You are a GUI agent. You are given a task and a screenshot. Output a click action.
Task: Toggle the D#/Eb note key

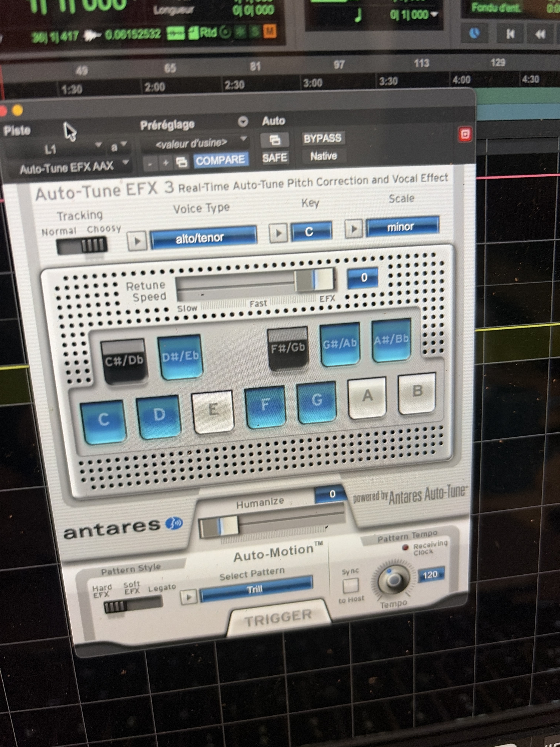tap(181, 357)
